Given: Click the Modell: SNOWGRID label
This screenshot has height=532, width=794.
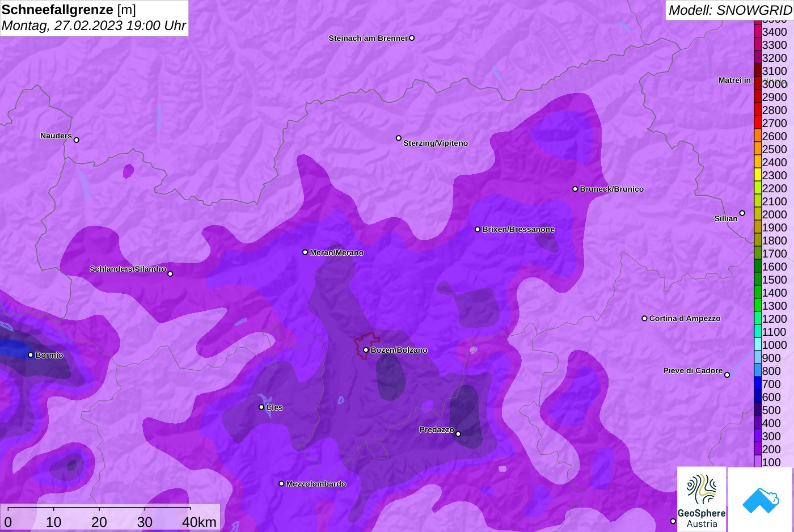Looking at the screenshot, I should point(730,10).
